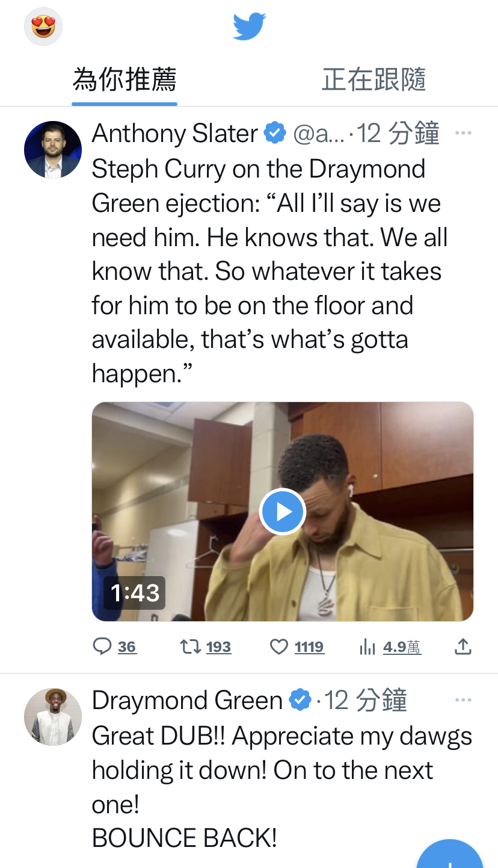This screenshot has height=868, width=498.
Task: Open more options for Anthony Slater's tweet
Action: 463,133
